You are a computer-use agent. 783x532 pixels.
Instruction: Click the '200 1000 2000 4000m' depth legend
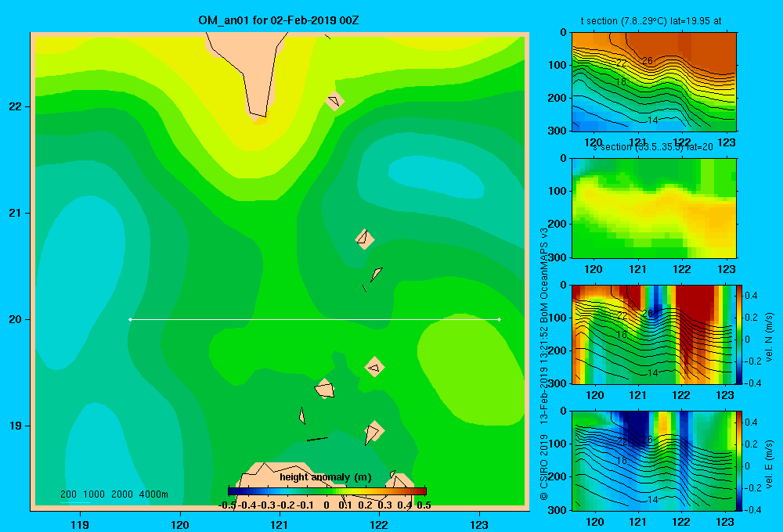[114, 494]
